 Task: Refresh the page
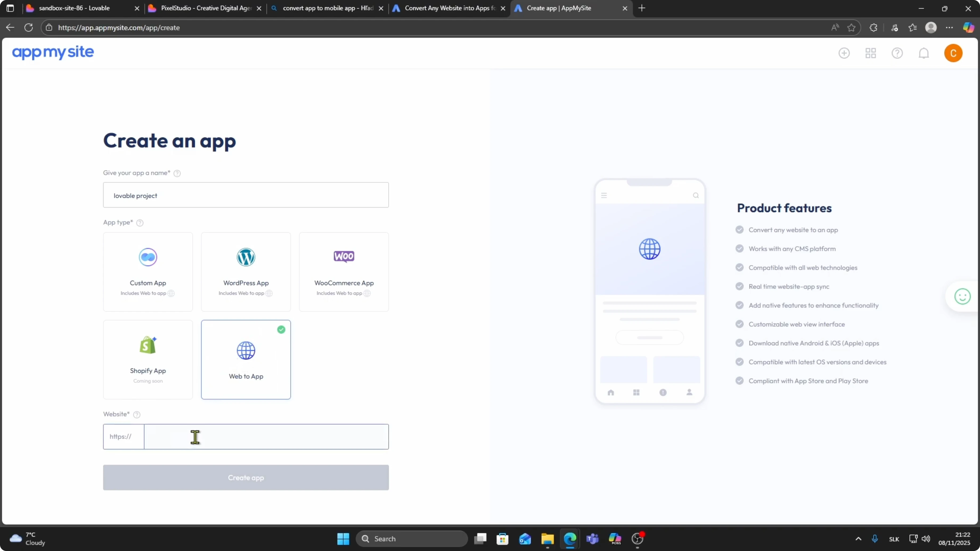pyautogui.click(x=28, y=27)
